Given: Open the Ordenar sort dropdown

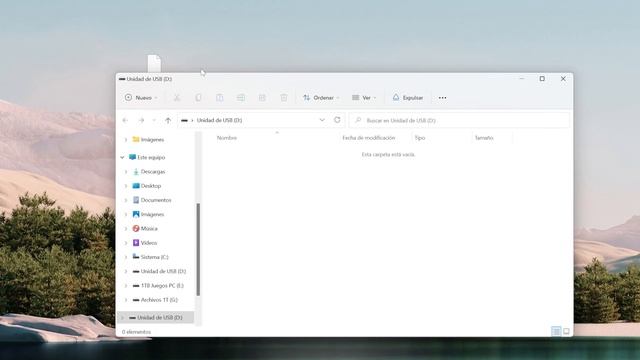Looking at the screenshot, I should point(321,98).
